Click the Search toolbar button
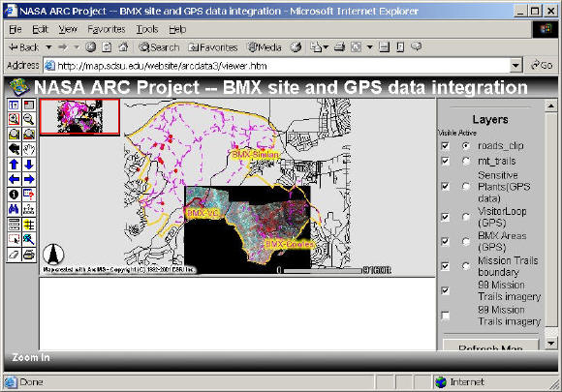Viewport: 562px width, 392px height. pyautogui.click(x=159, y=46)
